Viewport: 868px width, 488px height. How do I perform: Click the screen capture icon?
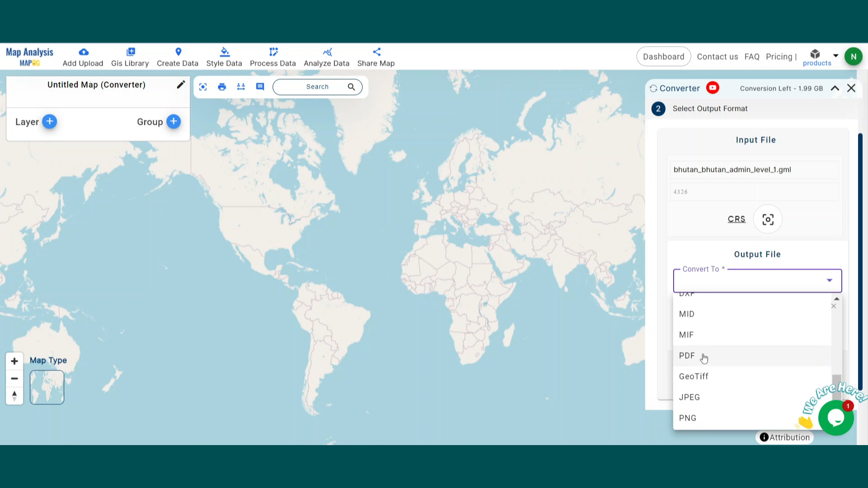pos(203,87)
